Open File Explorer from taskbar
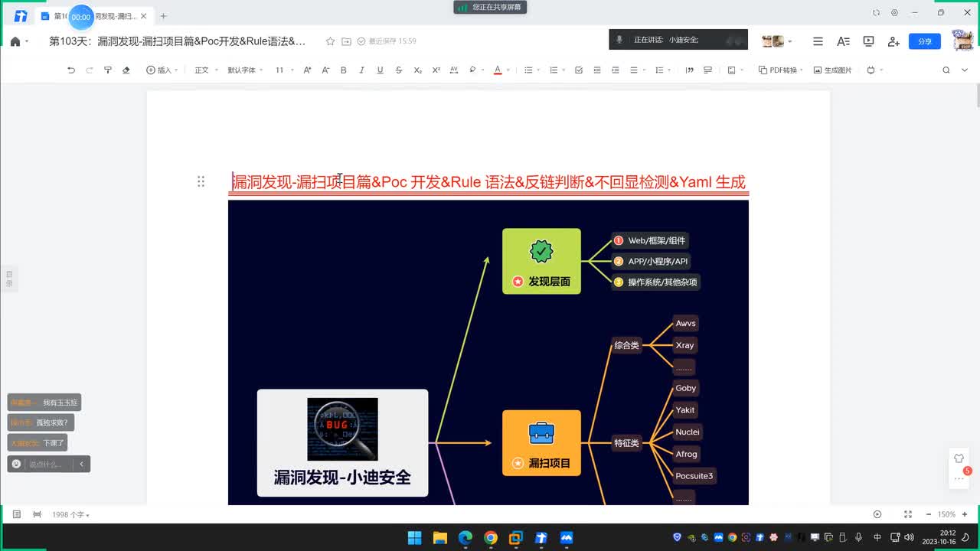Viewport: 980px width, 551px height. click(x=440, y=537)
